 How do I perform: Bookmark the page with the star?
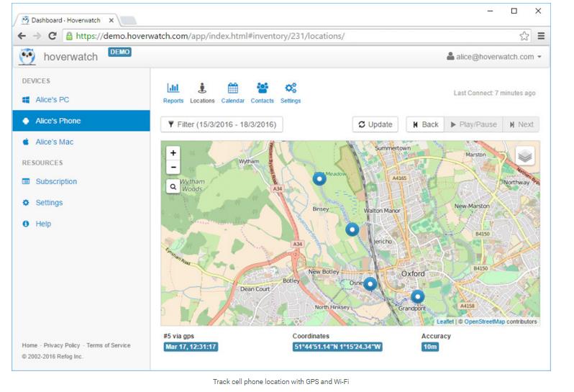tap(524, 36)
